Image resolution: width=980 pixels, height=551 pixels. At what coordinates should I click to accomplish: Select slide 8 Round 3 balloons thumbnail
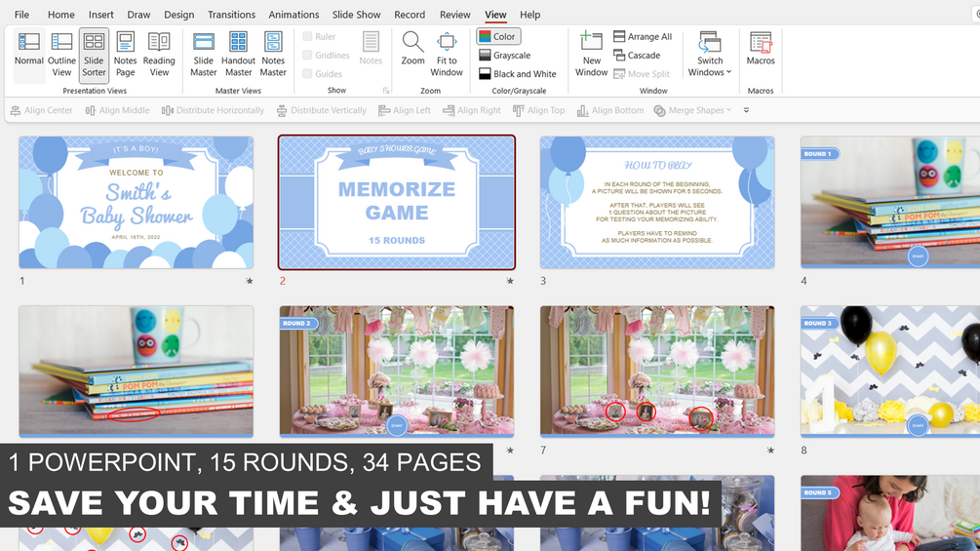(x=890, y=372)
